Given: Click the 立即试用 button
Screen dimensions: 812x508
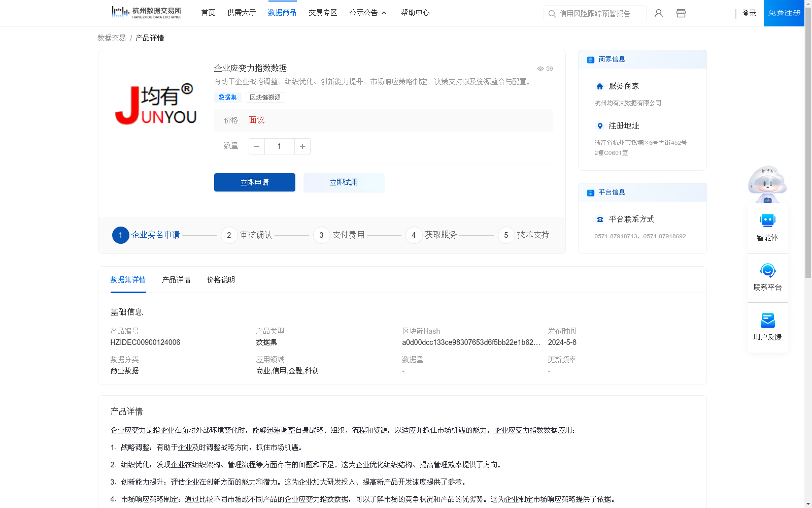Looking at the screenshot, I should (344, 182).
